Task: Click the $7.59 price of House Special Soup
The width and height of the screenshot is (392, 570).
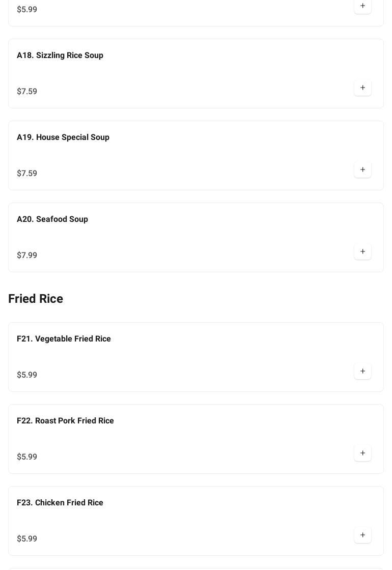Action: pos(27,173)
